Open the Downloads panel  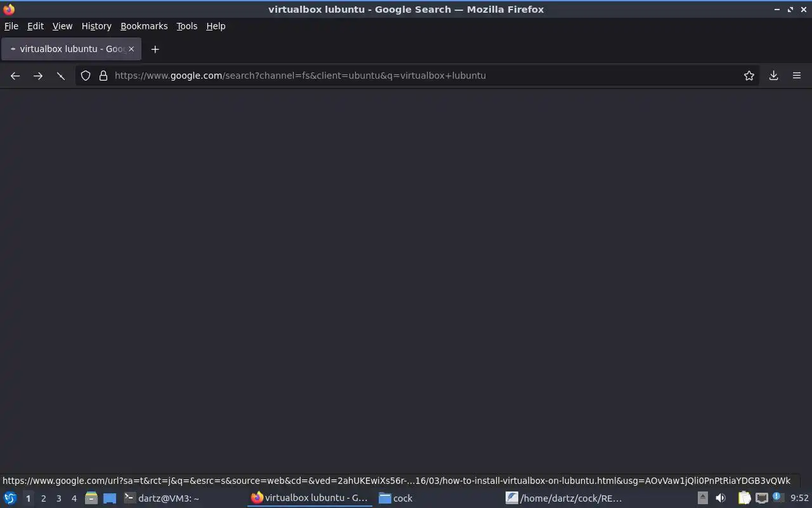[773, 76]
